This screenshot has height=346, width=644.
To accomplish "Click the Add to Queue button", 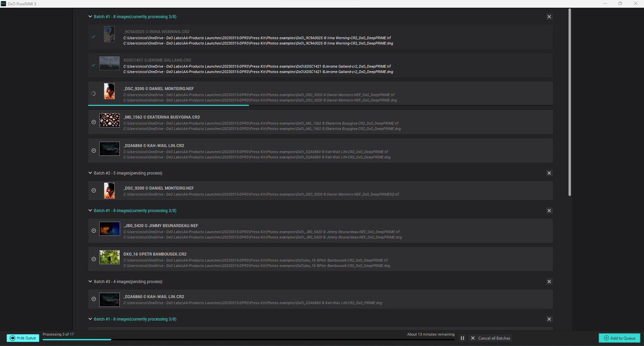I will (x=619, y=338).
